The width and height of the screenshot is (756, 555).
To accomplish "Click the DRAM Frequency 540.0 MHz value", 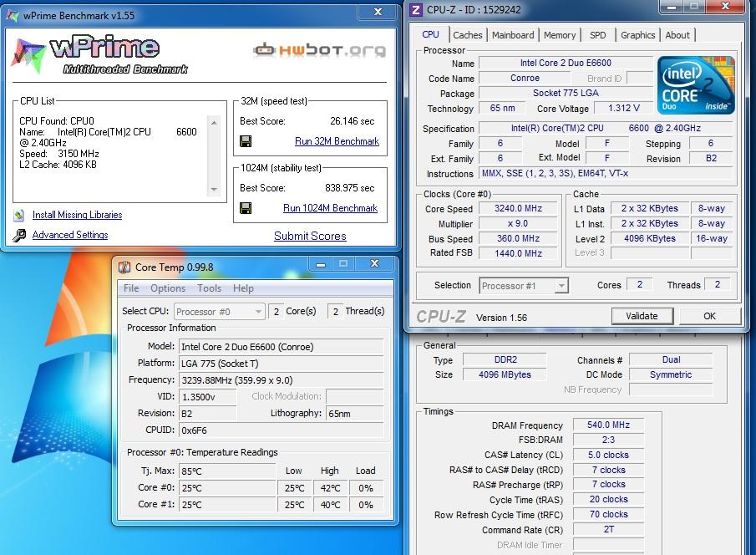I will coord(608,425).
